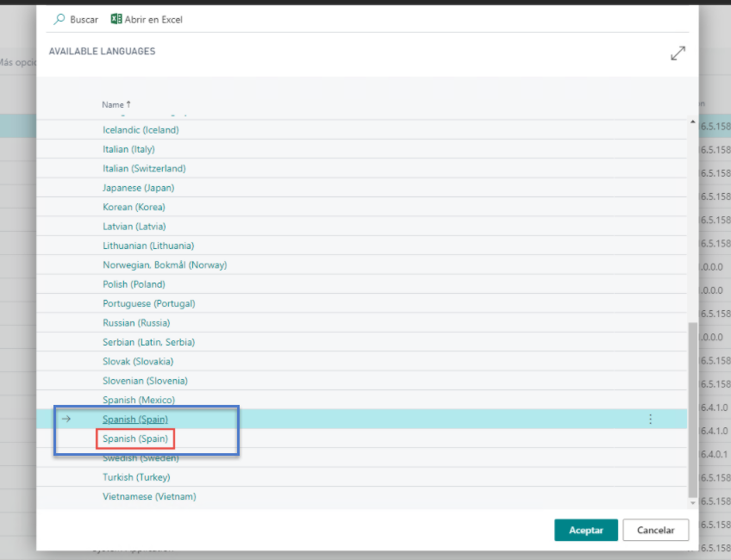Open the three-dot options on highlighted Spanish (Spain) row
The image size is (731, 560).
(x=650, y=420)
